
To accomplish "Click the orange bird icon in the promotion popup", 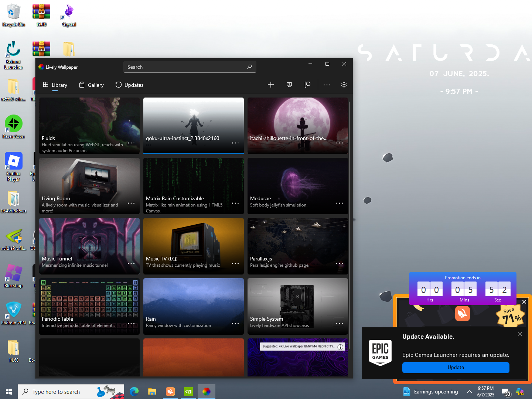I will (x=463, y=314).
